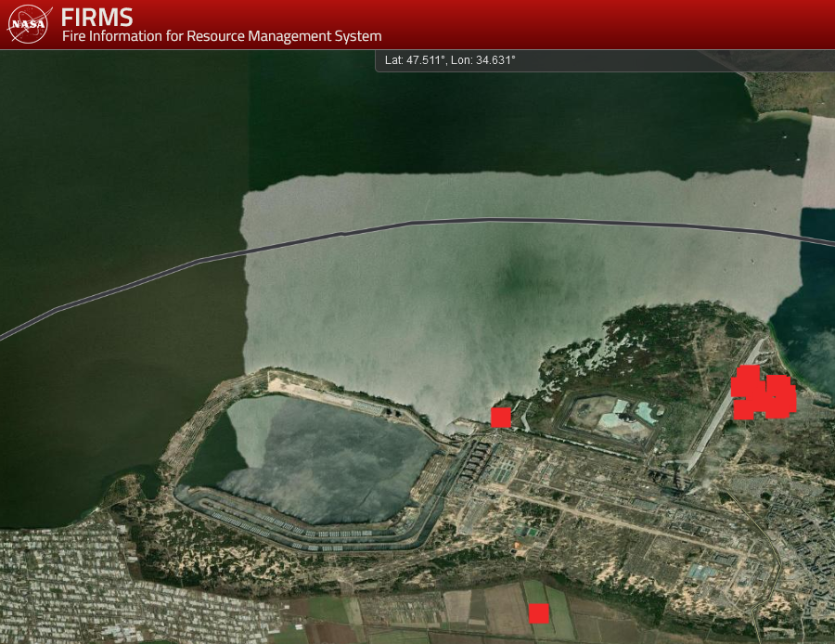Select the fire marker by the reservoir shore
Image resolution: width=835 pixels, height=644 pixels.
(x=501, y=418)
